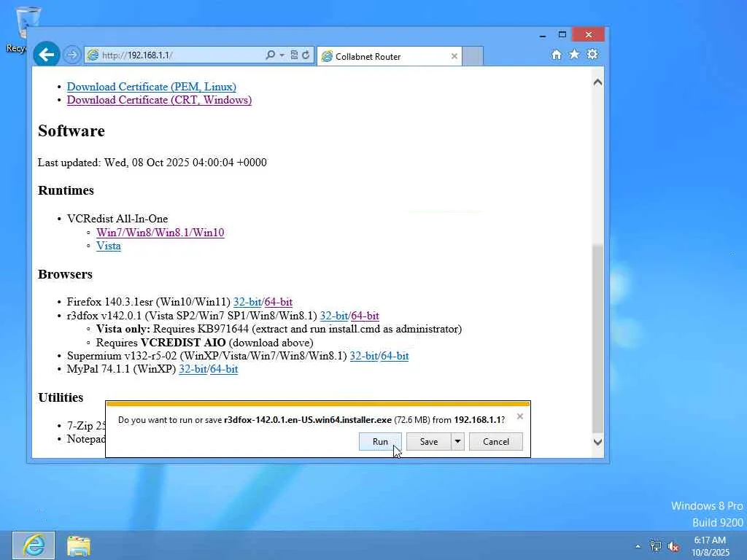Click the search magnifier in address bar
747x560 pixels.
coord(270,55)
